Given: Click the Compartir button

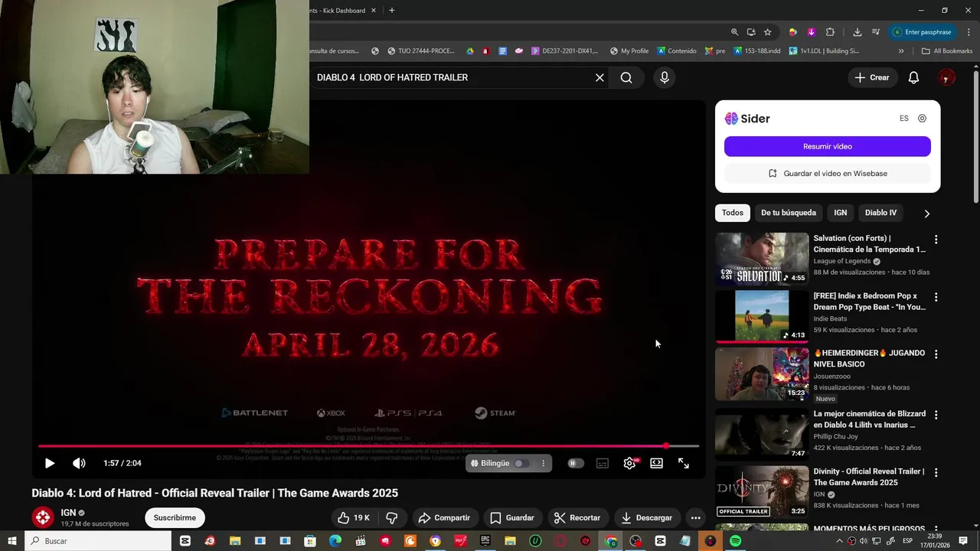Looking at the screenshot, I should point(445,518).
